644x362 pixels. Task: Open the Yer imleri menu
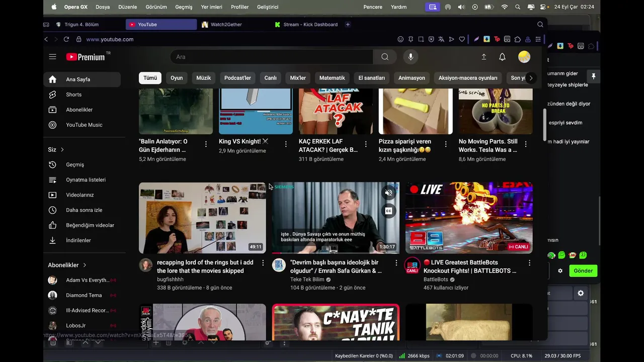(211, 7)
